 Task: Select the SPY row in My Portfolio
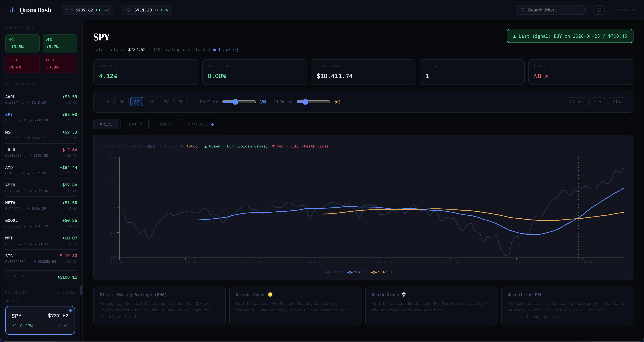click(41, 117)
